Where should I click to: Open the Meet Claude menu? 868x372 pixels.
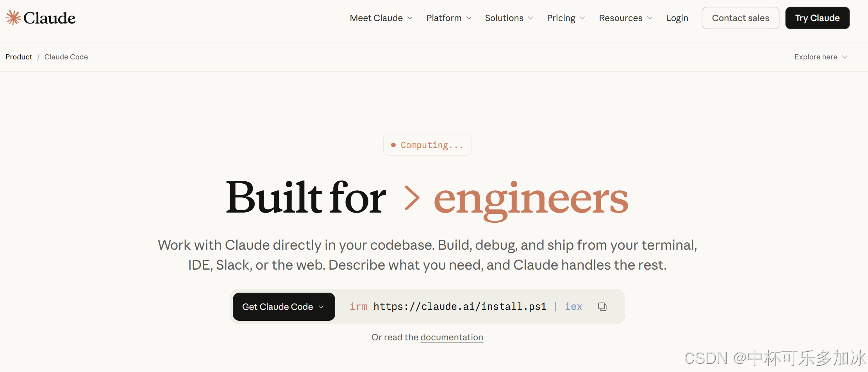point(381,18)
